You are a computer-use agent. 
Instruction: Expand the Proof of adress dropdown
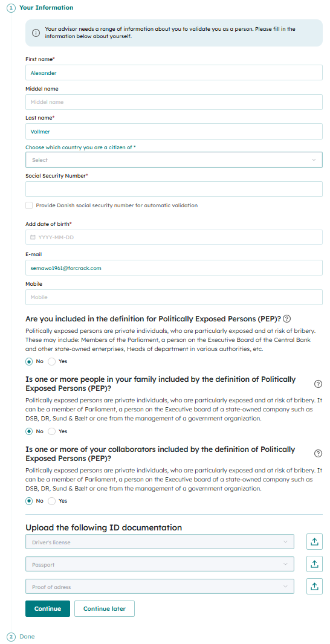coord(160,587)
